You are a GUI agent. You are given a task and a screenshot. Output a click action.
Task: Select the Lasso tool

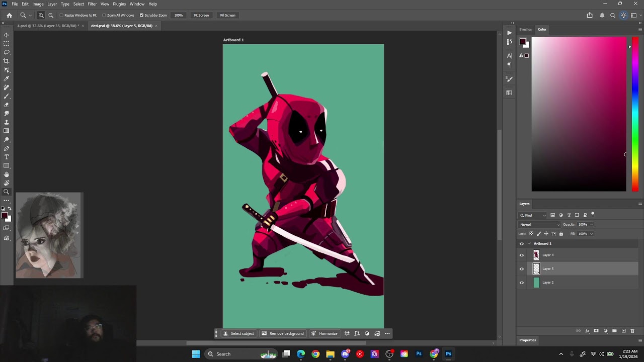[7, 52]
